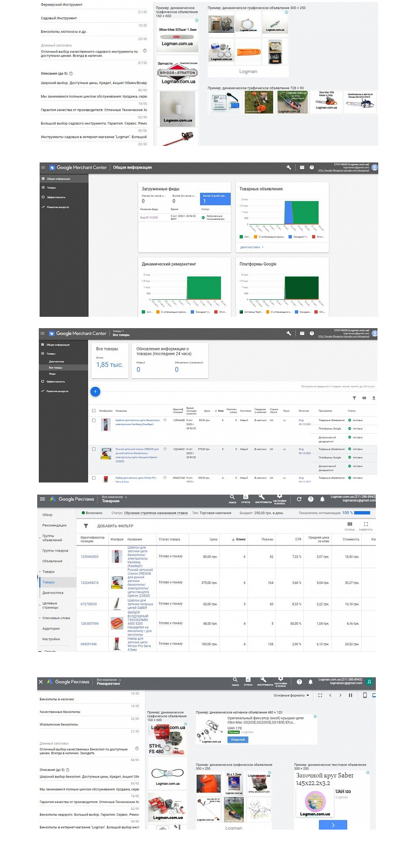The image size is (409, 868).
Task: Open position ID 1259442803 link
Action: coord(89,557)
